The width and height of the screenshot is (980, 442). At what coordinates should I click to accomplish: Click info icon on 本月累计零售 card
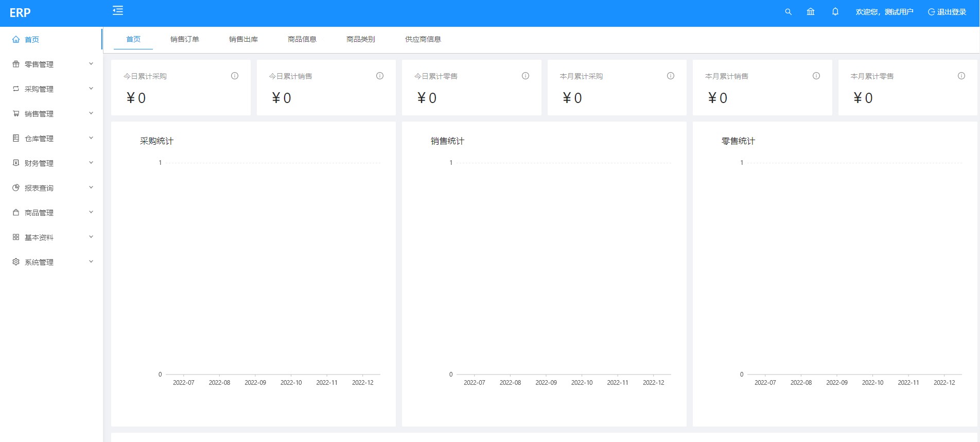[961, 76]
